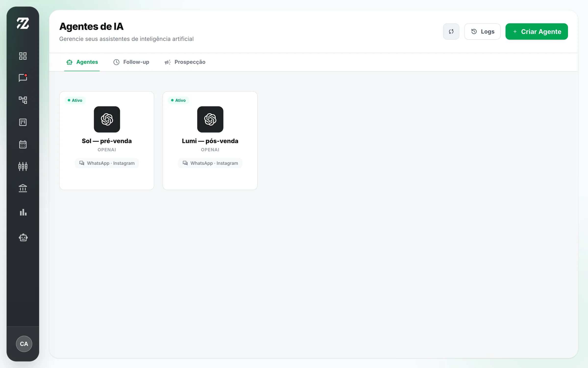
Task: Open the bank building icon in sidebar
Action: coord(23,188)
